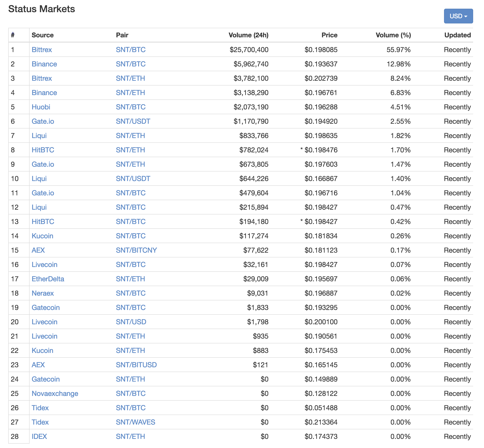Sort table by Pair column header
This screenshot has height=448, width=484.
(122, 35)
